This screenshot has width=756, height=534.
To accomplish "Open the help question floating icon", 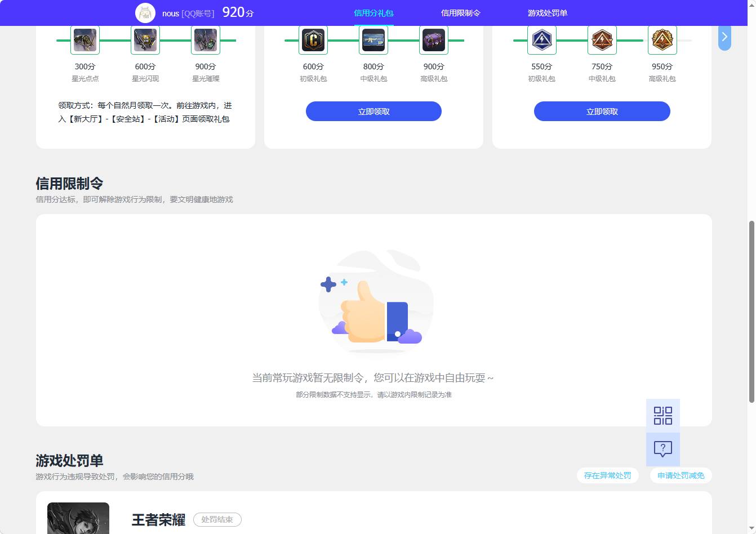I will (663, 450).
